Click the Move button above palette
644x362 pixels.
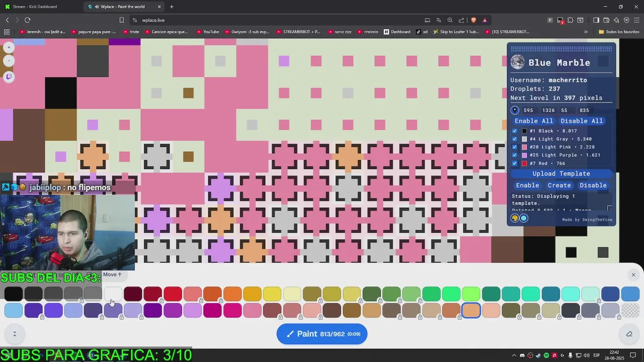[x=112, y=275]
